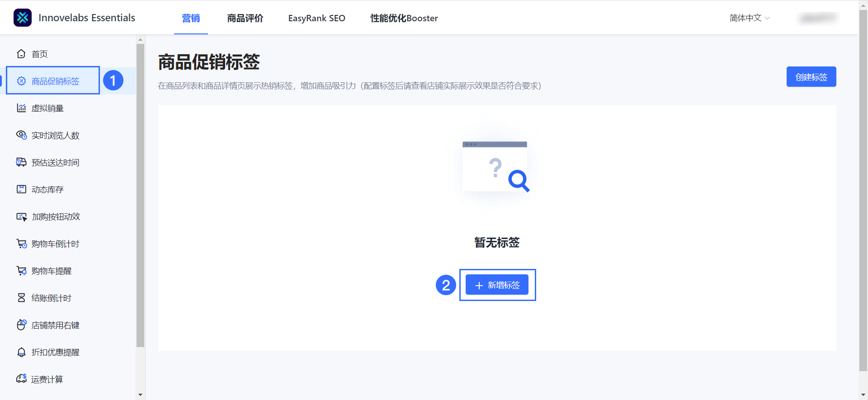868x400 pixels.
Task: Select the shipping calculator icon
Action: click(21, 379)
